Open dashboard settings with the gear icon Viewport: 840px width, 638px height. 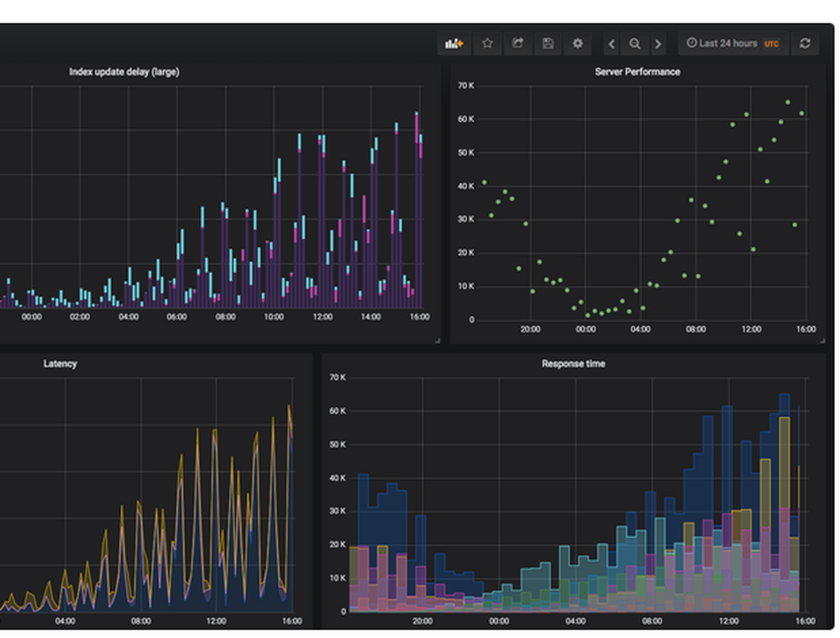click(x=577, y=43)
